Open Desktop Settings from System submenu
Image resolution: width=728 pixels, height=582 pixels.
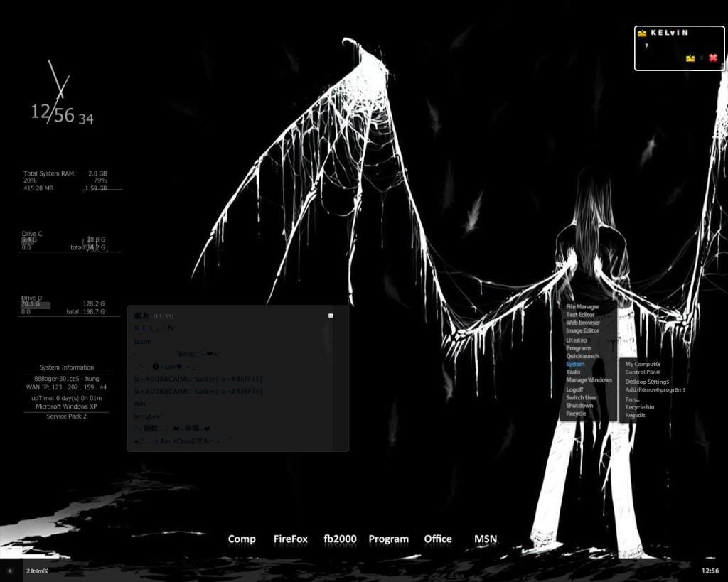647,382
